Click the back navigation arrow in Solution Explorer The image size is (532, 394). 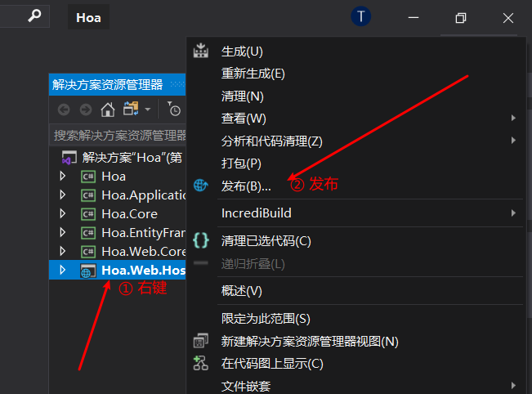pyautogui.click(x=64, y=110)
